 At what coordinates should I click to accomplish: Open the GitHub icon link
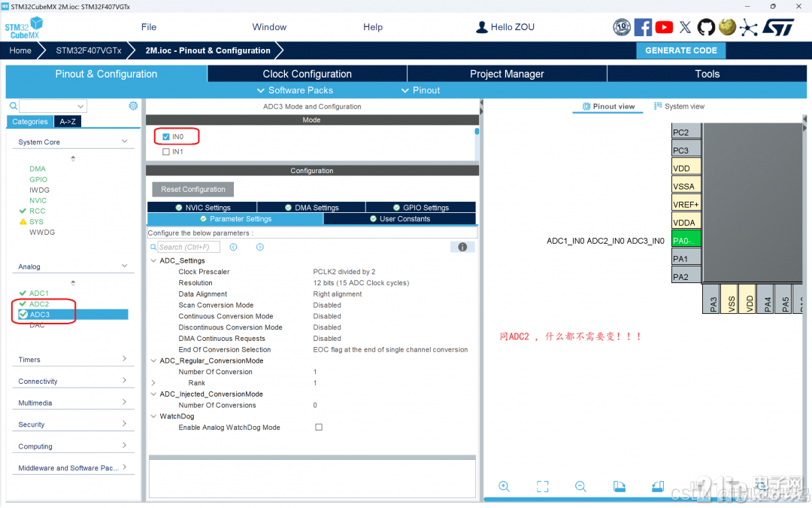(x=706, y=27)
